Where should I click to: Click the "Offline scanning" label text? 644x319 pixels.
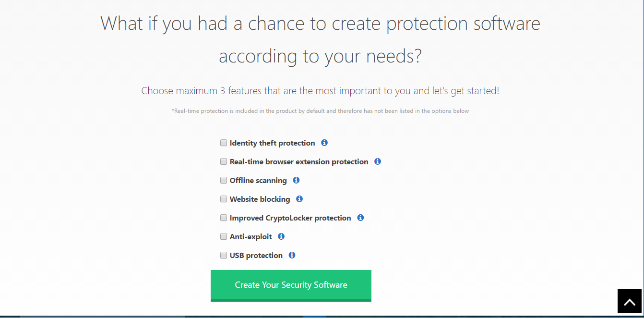point(258,180)
